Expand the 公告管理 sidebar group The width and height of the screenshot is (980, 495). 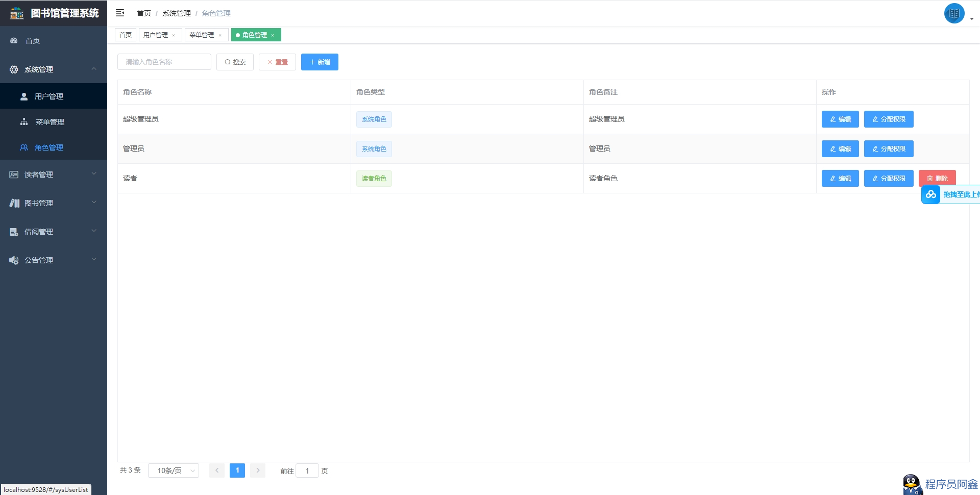[x=54, y=260]
